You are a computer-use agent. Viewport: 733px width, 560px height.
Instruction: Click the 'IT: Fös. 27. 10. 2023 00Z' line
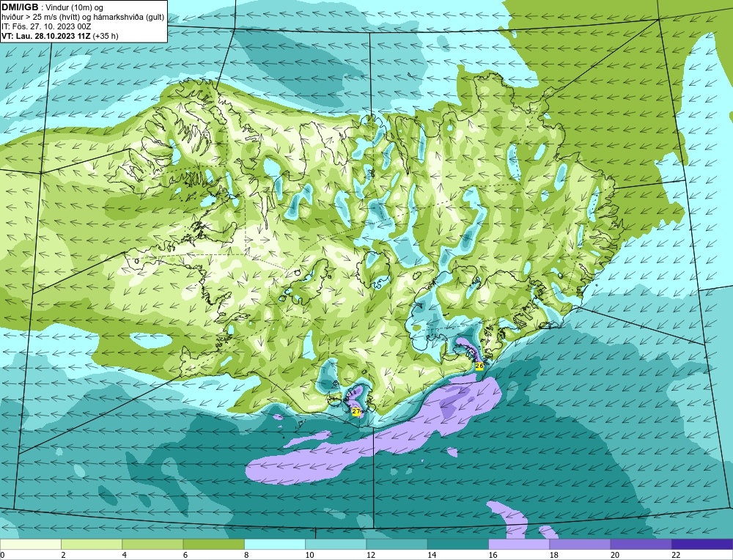46,26
